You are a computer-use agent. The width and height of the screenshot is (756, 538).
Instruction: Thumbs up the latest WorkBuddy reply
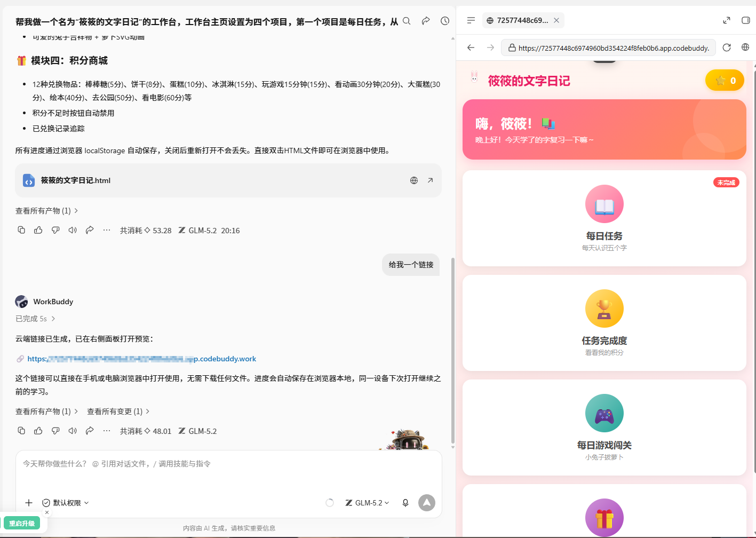(x=38, y=431)
